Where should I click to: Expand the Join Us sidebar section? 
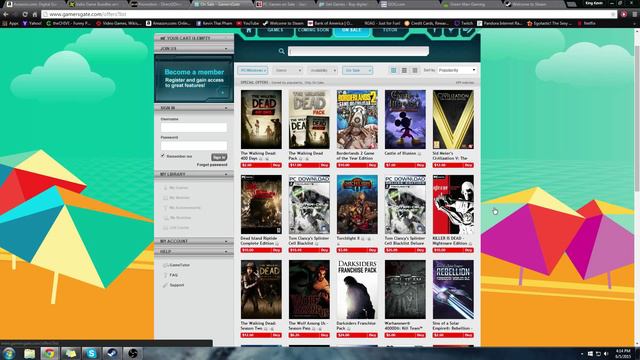(x=193, y=49)
